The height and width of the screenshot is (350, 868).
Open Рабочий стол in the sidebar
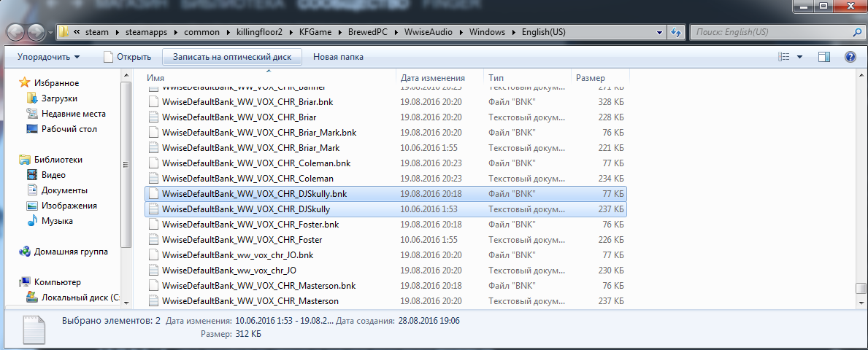pos(69,129)
